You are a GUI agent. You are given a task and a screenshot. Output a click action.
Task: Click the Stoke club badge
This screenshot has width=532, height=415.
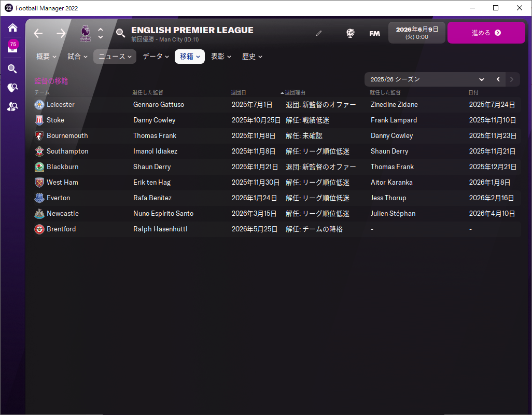pyautogui.click(x=39, y=120)
